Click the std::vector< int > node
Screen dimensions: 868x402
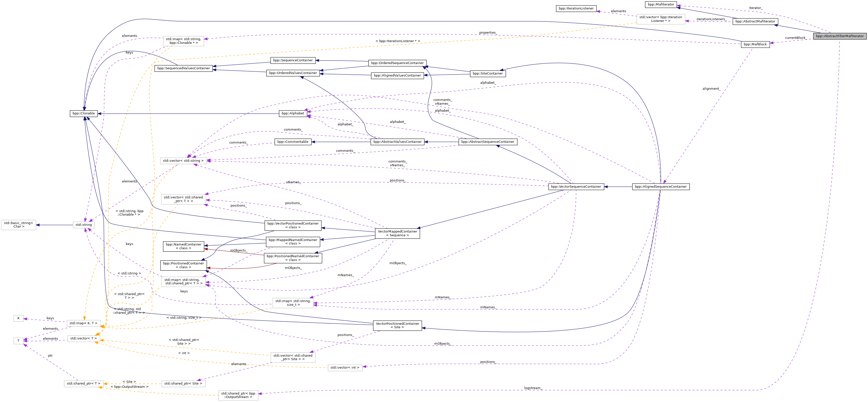pyautogui.click(x=345, y=367)
